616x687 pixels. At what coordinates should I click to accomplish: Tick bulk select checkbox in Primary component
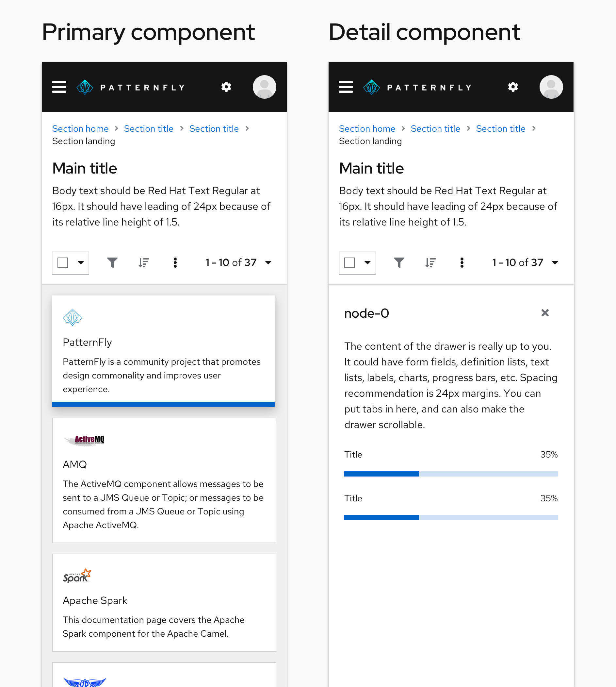tap(63, 262)
